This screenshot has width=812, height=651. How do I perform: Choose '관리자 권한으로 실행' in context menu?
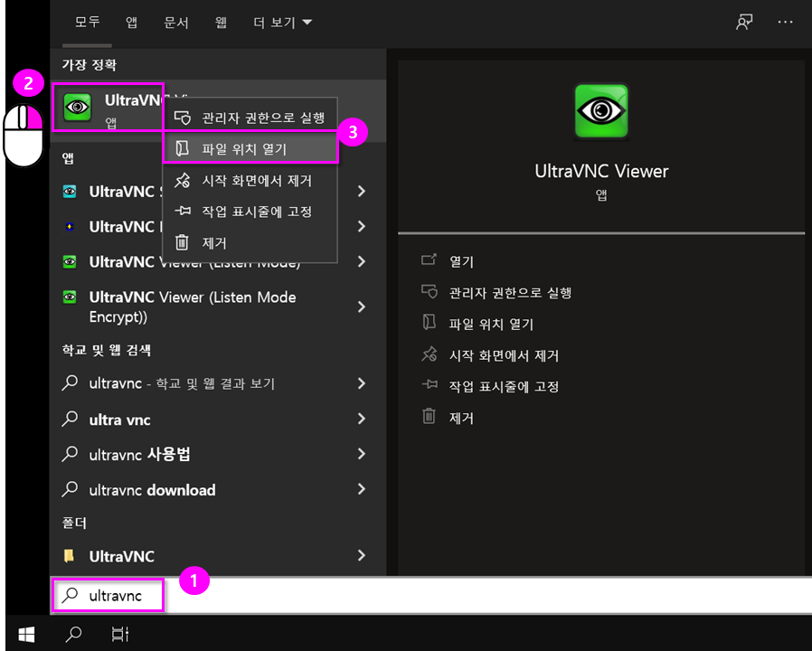(250, 118)
